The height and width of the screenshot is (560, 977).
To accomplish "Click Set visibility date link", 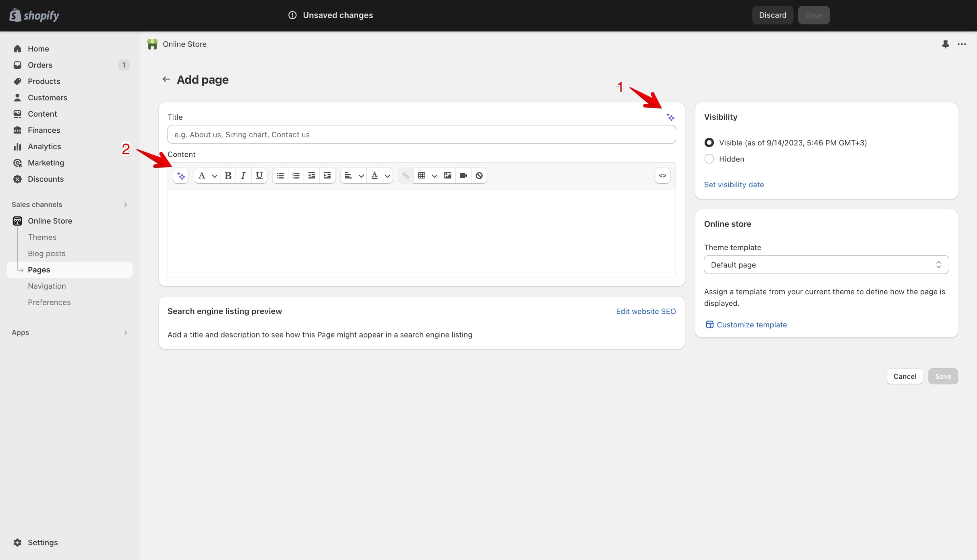I will coord(734,185).
